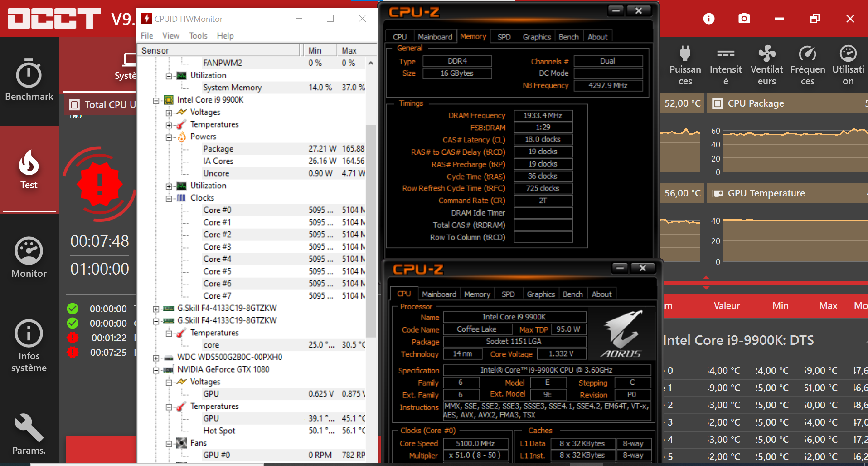
Task: Open the Monitor section in OCCT sidebar
Action: point(29,257)
